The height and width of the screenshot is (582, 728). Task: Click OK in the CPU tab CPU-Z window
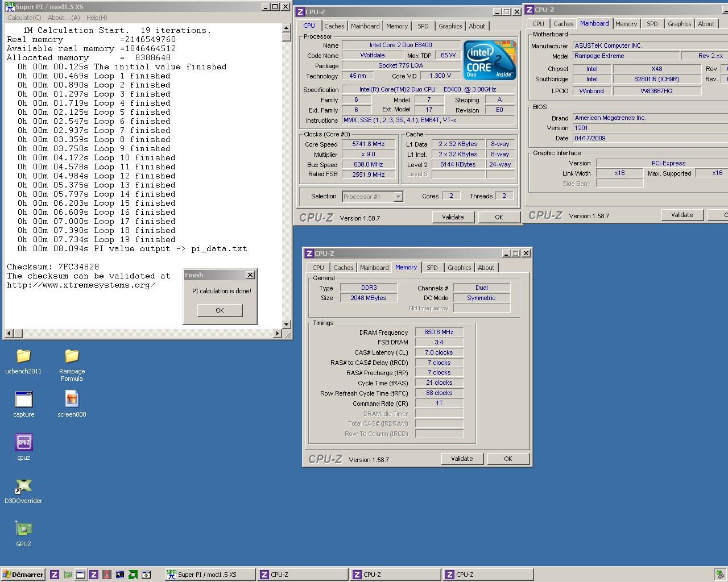tap(499, 217)
